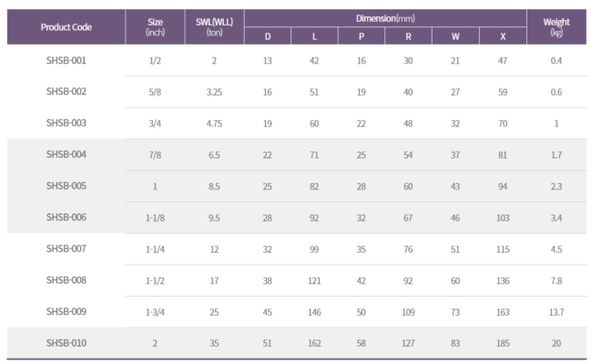Screen dimensions: 591x364
Task: Select product code SHSB-001
Action: click(66, 60)
